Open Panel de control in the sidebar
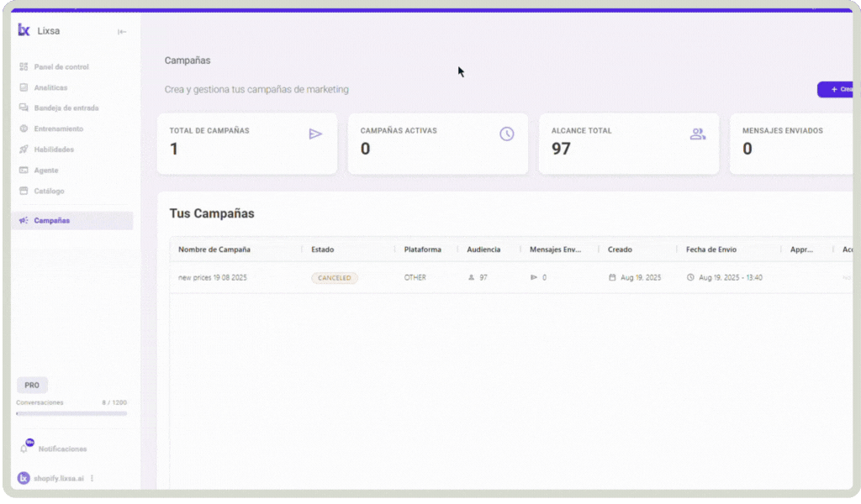 coord(61,67)
